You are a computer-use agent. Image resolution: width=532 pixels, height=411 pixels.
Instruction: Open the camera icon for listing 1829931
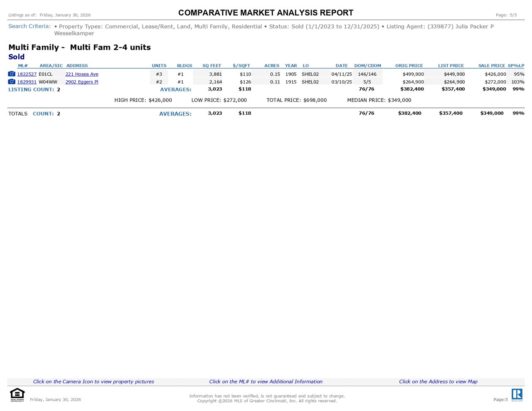coord(12,82)
